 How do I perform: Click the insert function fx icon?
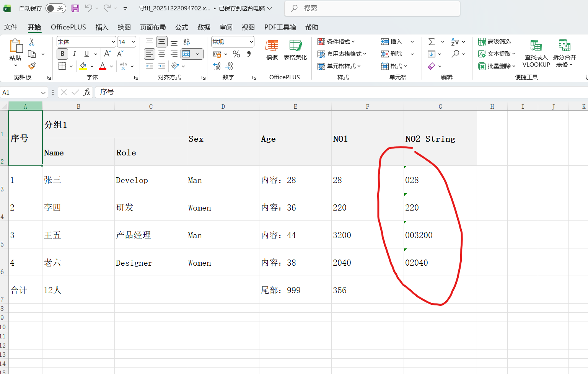click(87, 92)
